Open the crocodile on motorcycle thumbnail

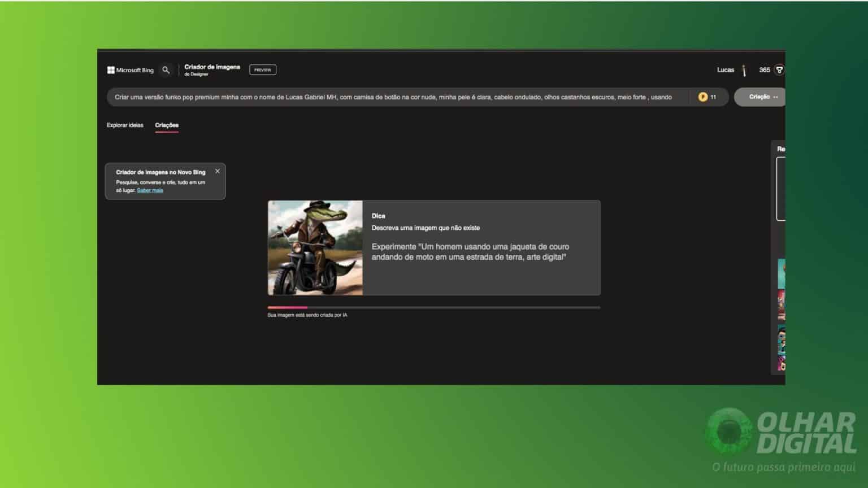pyautogui.click(x=315, y=248)
